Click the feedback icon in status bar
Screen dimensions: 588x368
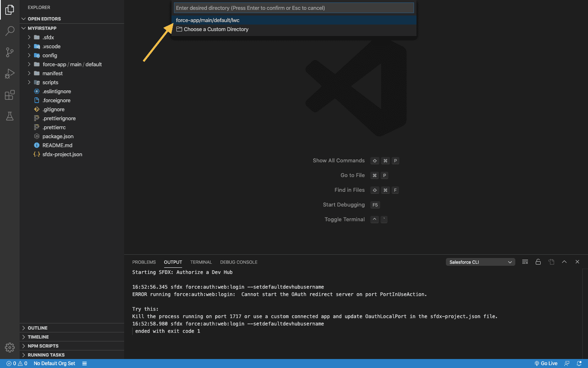pyautogui.click(x=567, y=364)
